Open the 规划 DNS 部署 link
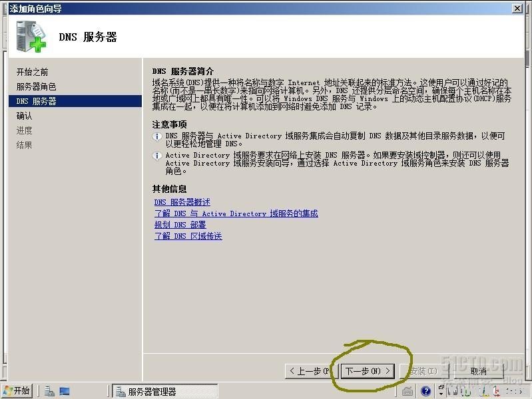Viewport: 532px width, 399px height. coord(180,224)
